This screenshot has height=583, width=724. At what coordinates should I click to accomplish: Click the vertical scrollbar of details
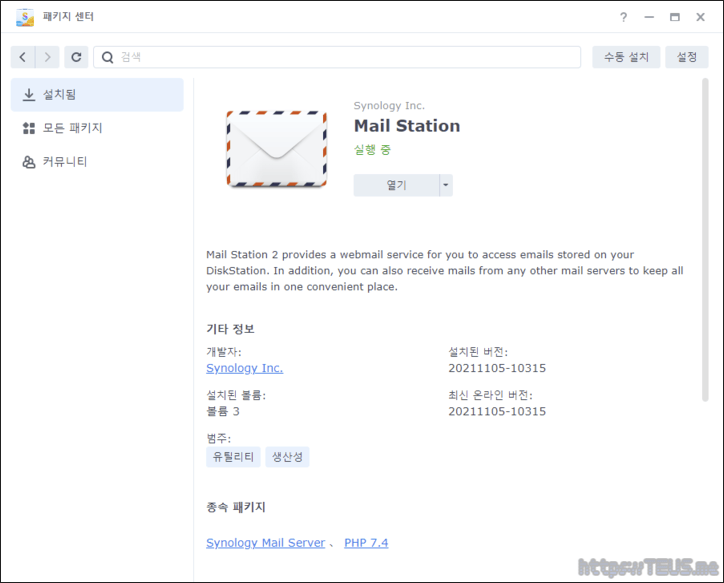click(705, 240)
